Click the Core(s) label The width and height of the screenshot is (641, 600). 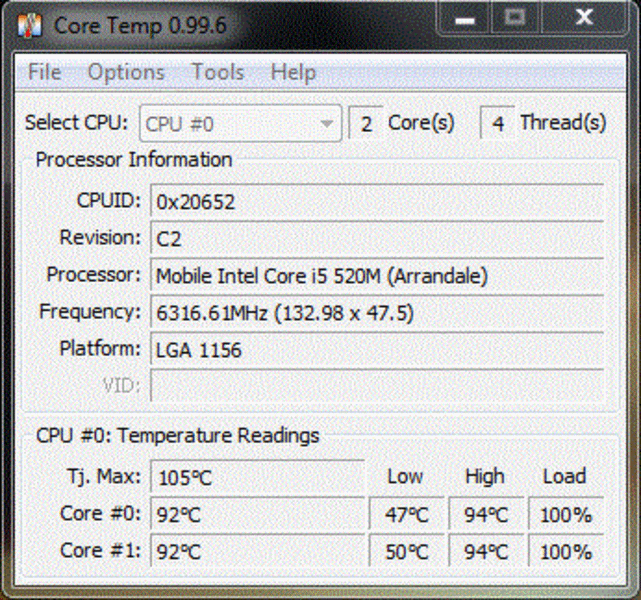(421, 123)
